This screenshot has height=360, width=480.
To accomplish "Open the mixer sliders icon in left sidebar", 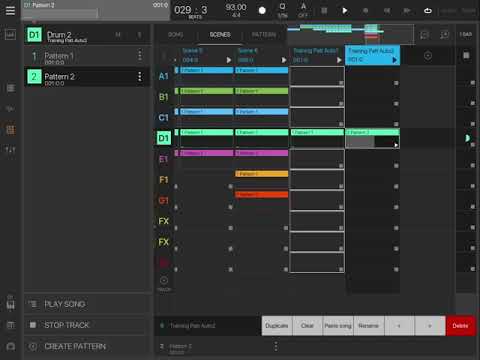I will tap(10, 150).
